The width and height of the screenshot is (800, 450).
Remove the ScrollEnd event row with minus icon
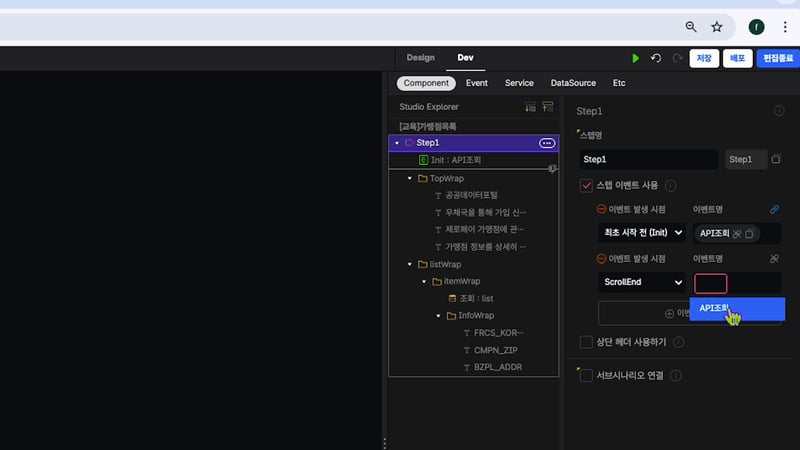pos(601,259)
